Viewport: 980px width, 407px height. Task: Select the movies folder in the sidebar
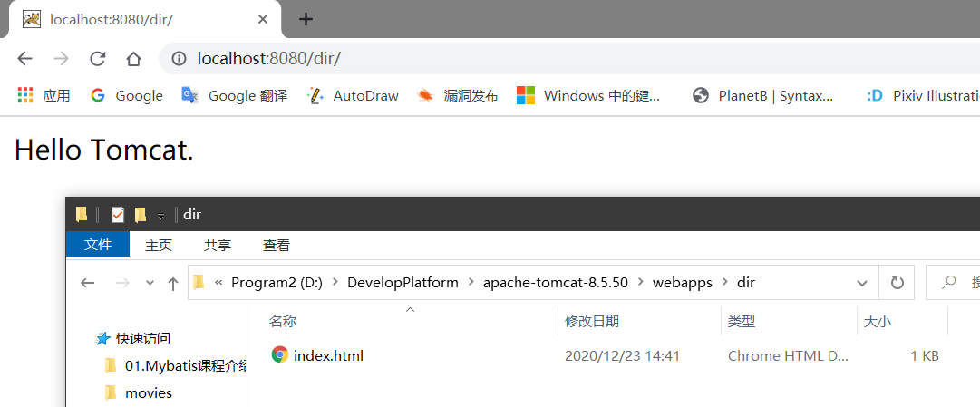coord(149,392)
